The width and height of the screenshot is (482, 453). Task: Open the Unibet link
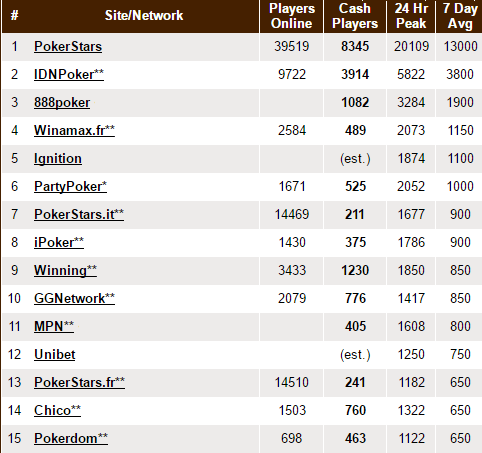click(x=55, y=354)
